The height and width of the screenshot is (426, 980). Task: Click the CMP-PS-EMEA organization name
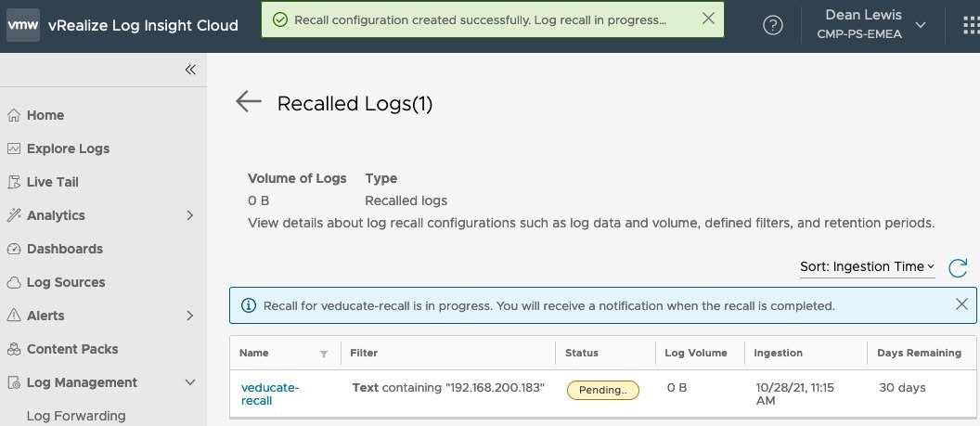coord(859,34)
